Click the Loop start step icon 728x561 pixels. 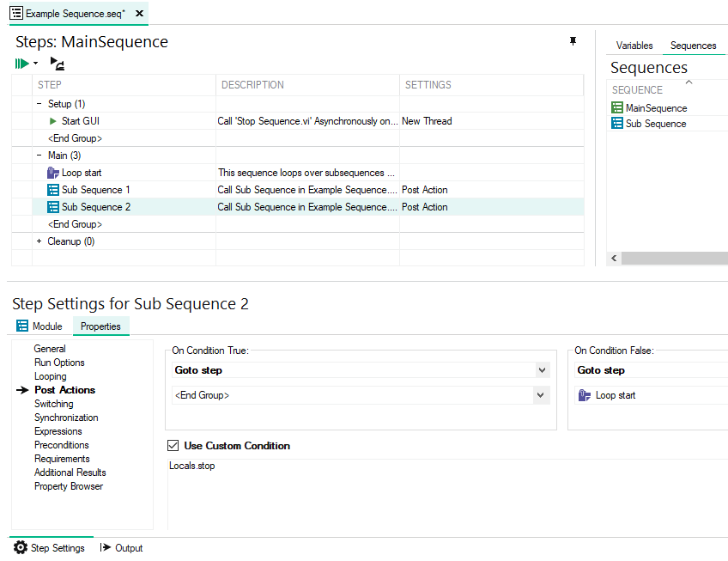(x=53, y=173)
